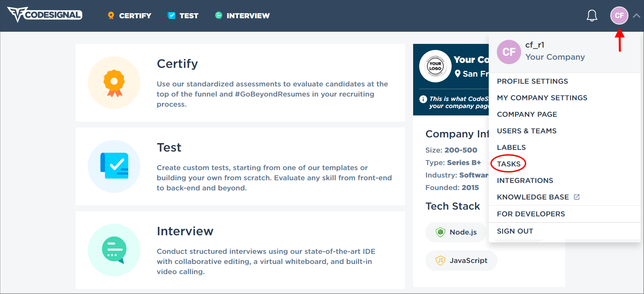Go to the Interview tab in the top navigation
The width and height of the screenshot is (644, 294).
tap(242, 16)
